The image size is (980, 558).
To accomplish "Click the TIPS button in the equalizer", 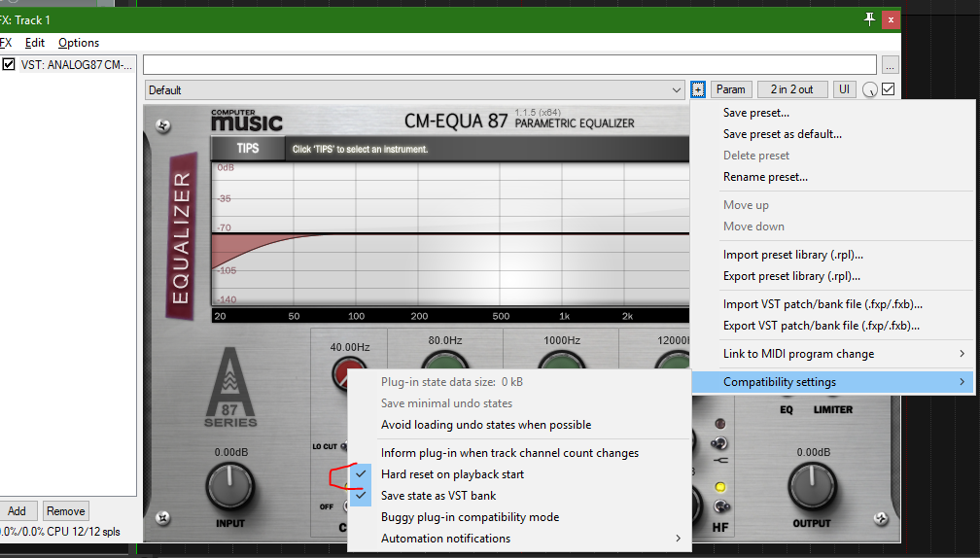I will (248, 148).
